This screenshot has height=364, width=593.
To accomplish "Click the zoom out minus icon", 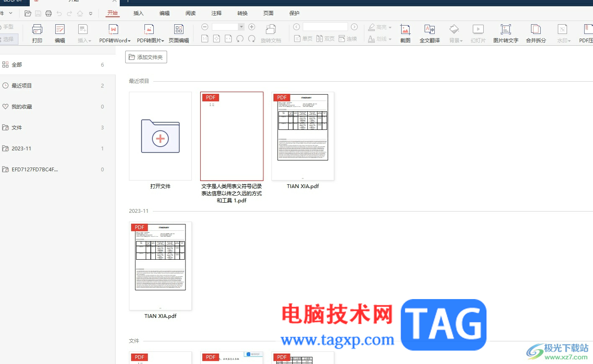I will point(205,27).
